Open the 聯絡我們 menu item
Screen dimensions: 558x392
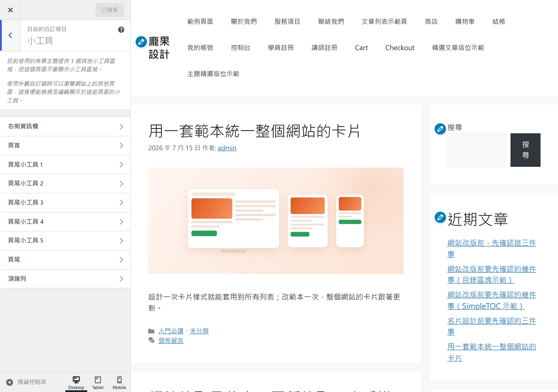tap(331, 21)
